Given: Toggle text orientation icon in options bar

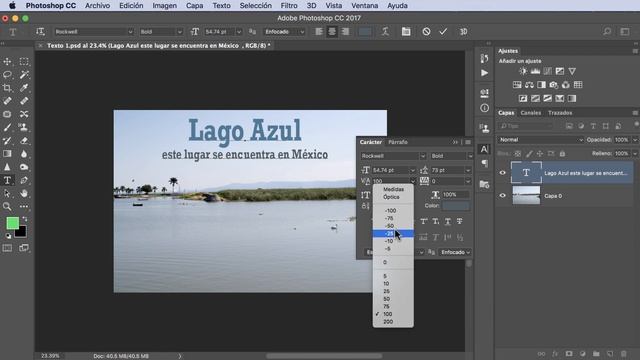Looking at the screenshot, I should pos(40,31).
